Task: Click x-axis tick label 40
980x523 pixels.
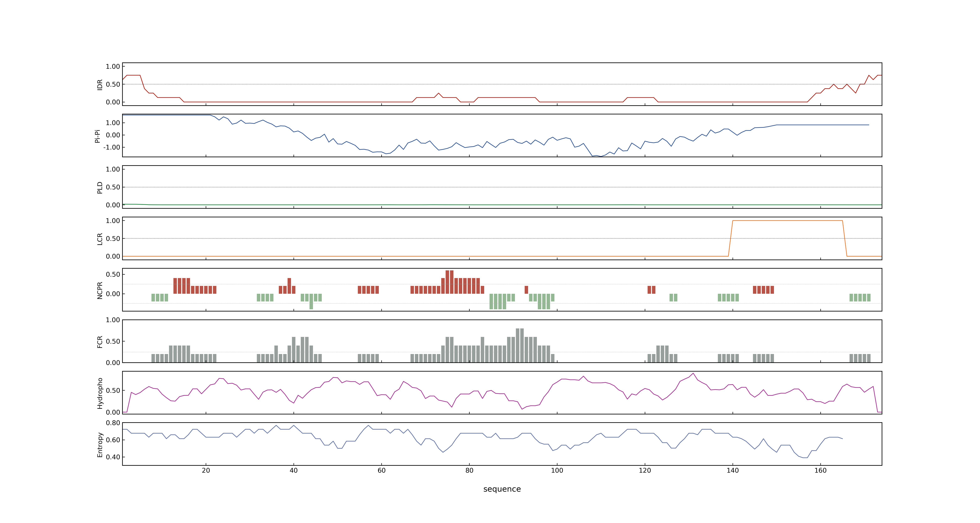Action: (294, 470)
